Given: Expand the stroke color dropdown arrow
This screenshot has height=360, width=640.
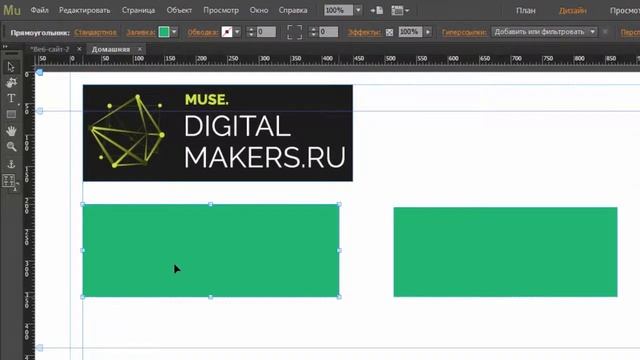Looking at the screenshot, I should pyautogui.click(x=237, y=32).
